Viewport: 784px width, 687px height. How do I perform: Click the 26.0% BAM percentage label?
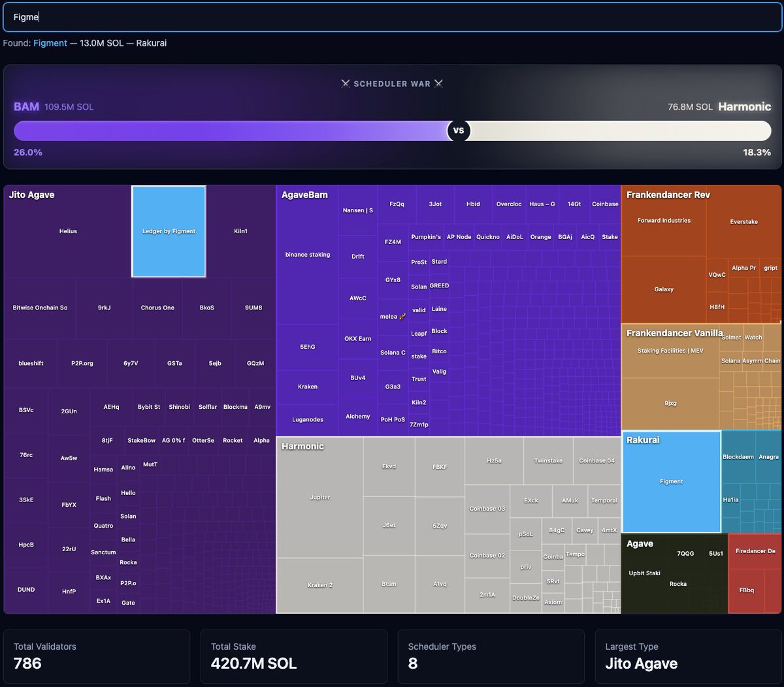pos(28,152)
